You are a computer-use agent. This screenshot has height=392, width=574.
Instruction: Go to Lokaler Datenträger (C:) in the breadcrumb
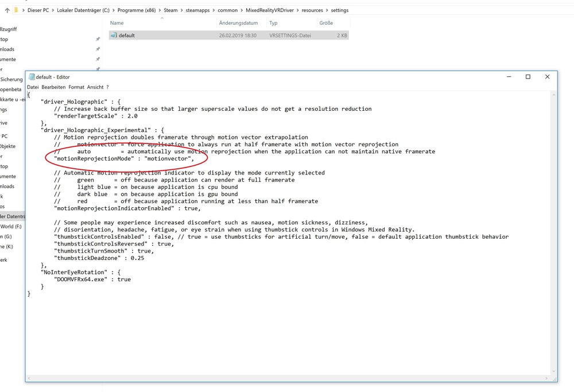(x=83, y=10)
